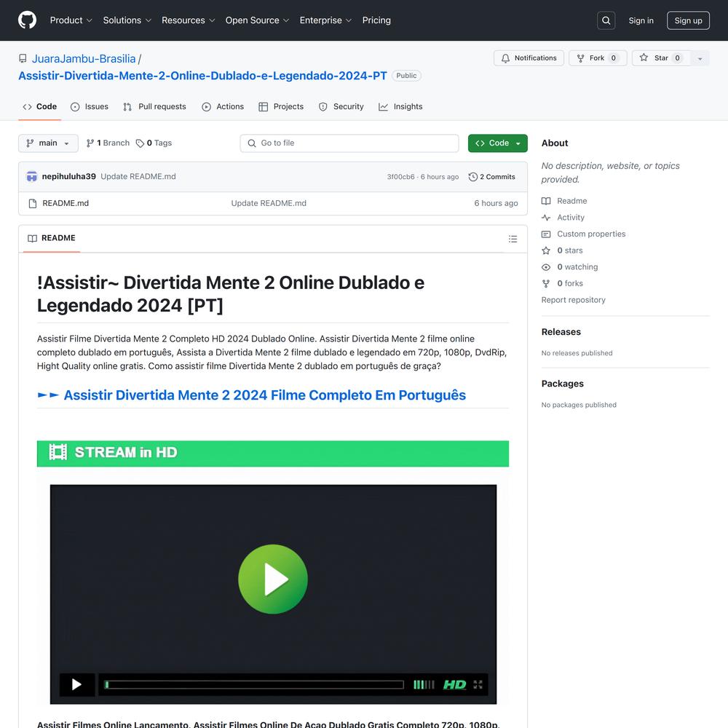Focus the Go to file field
Screen dimensions: 728x728
(349, 143)
